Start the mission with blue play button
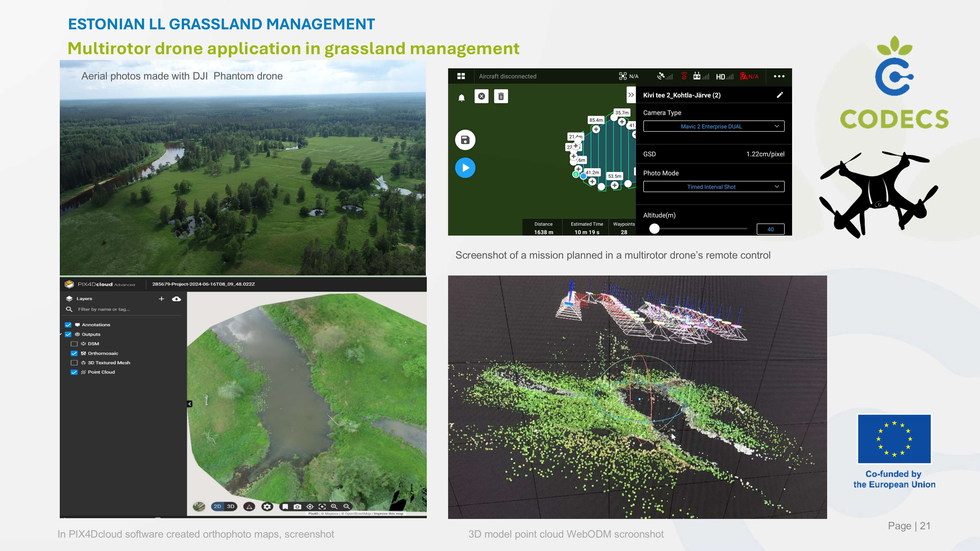 (x=465, y=168)
